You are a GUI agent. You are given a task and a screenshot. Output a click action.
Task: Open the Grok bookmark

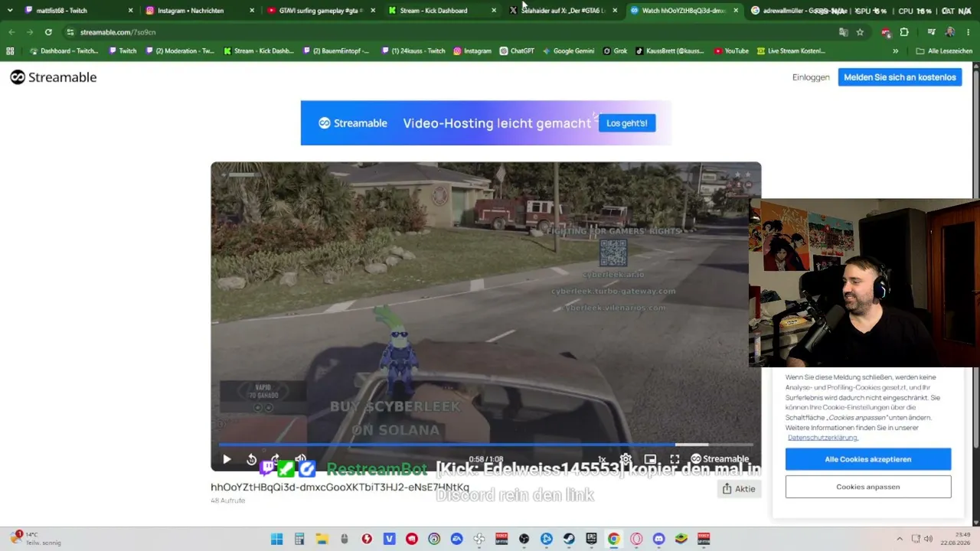coord(615,51)
